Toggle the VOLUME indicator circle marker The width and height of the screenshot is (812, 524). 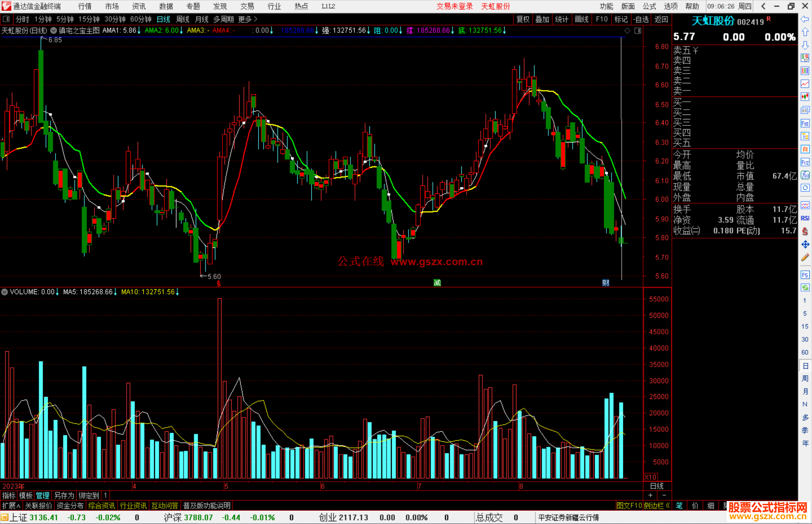5,292
